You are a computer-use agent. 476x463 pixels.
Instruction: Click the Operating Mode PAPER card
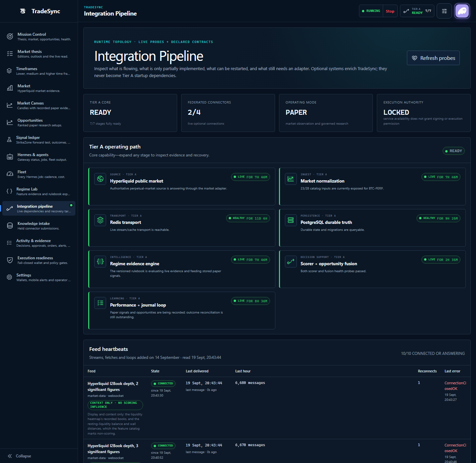tap(326, 113)
